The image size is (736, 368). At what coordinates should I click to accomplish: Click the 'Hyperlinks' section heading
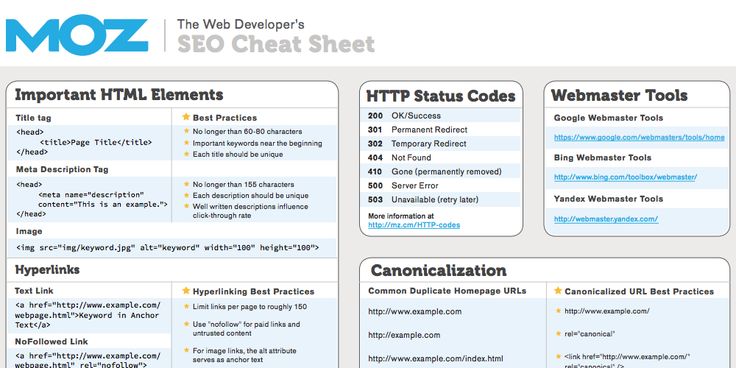point(47,270)
